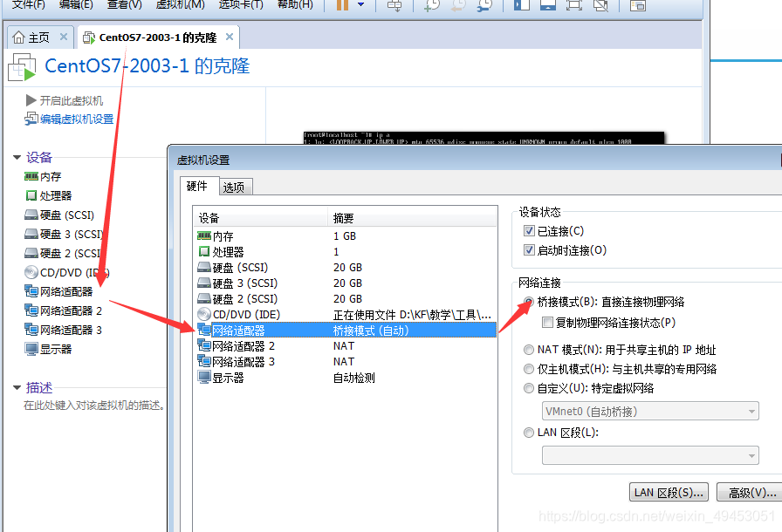Select 网络适配器 2 in the left device panel
Screen dimensions: 782x532
(x=64, y=310)
